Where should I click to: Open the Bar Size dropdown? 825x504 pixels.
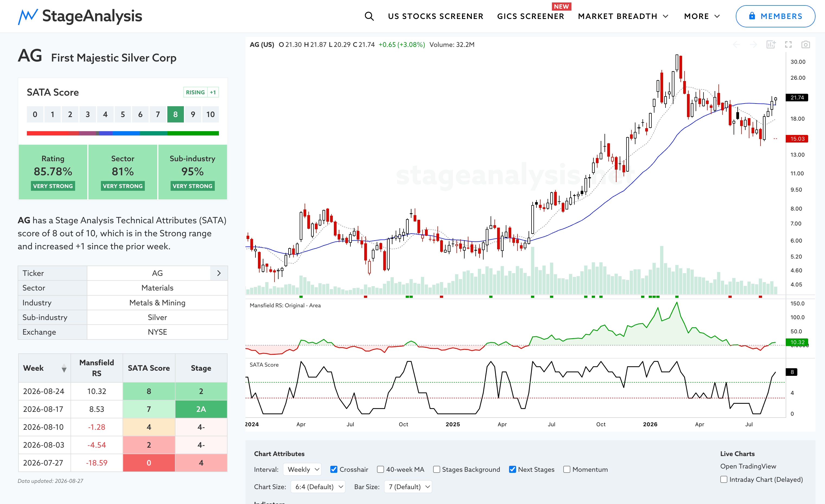click(408, 487)
